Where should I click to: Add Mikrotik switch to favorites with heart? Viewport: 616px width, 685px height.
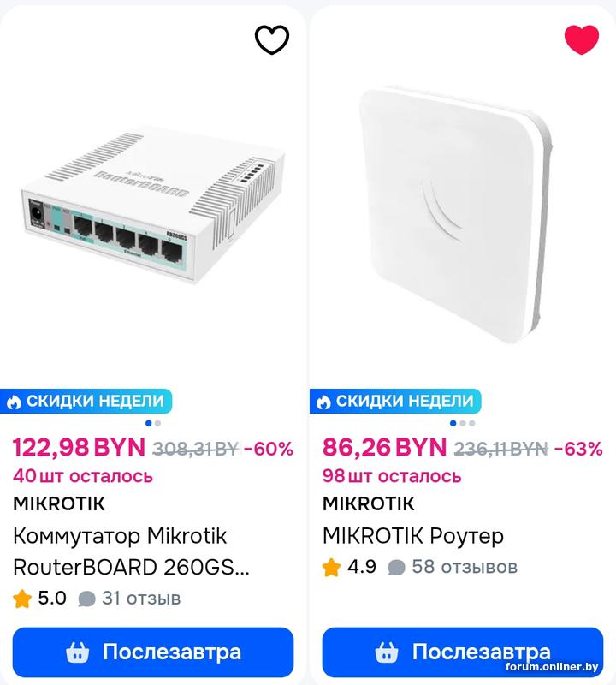(272, 39)
